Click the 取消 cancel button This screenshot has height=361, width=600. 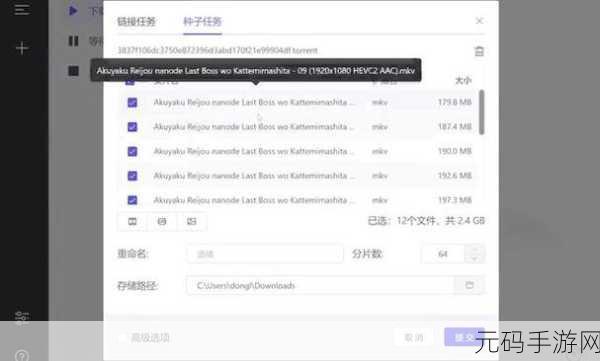[x=414, y=337]
